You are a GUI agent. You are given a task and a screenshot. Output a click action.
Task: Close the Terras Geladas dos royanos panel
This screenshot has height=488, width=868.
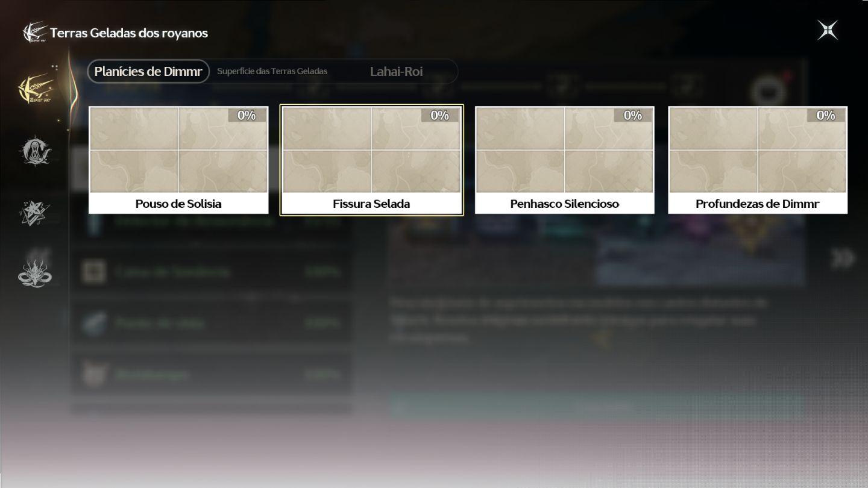828,30
